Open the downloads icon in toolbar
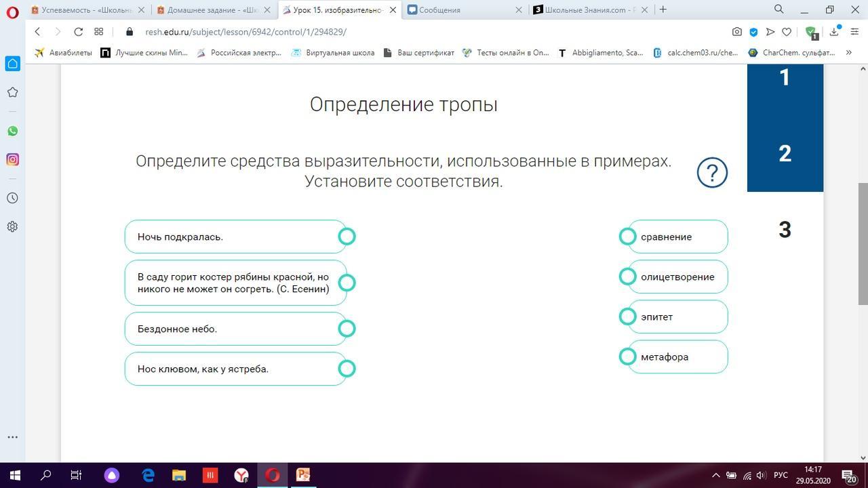 point(834,32)
